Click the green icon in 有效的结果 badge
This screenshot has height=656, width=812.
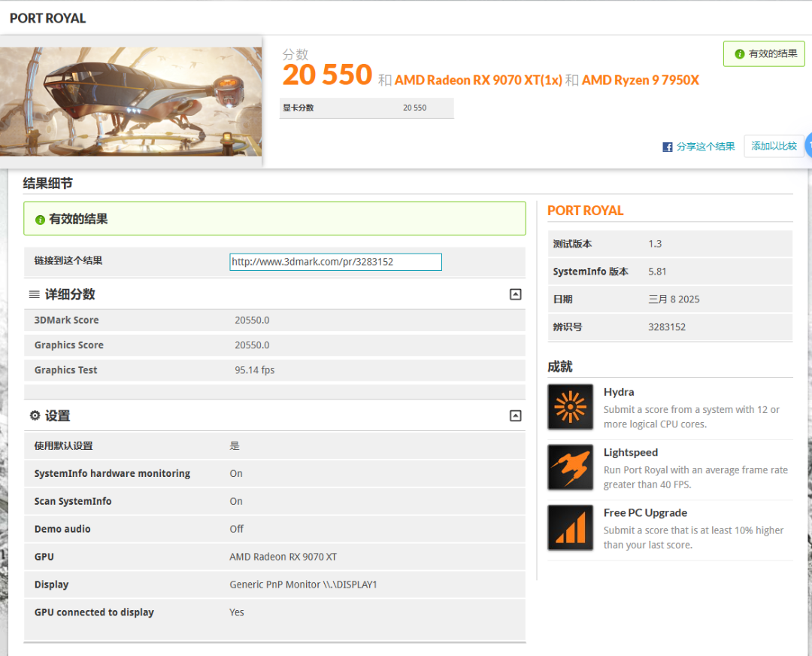[739, 54]
